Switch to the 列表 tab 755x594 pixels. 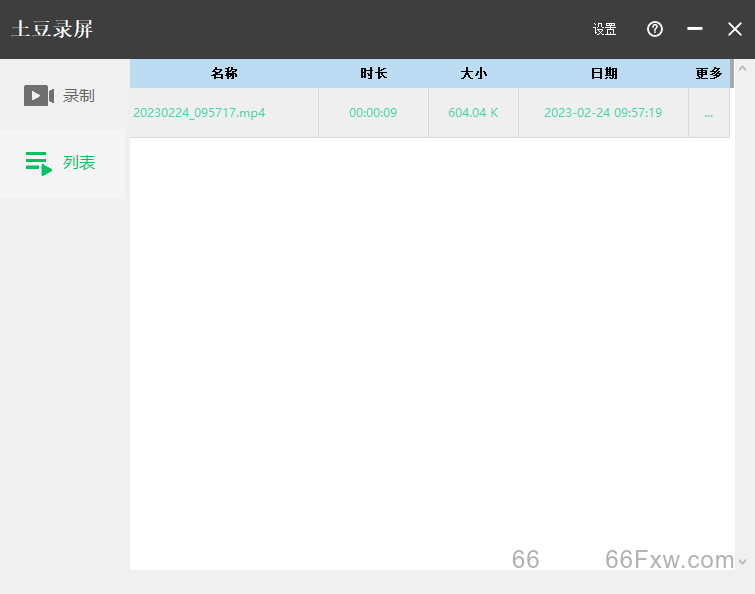(x=79, y=163)
